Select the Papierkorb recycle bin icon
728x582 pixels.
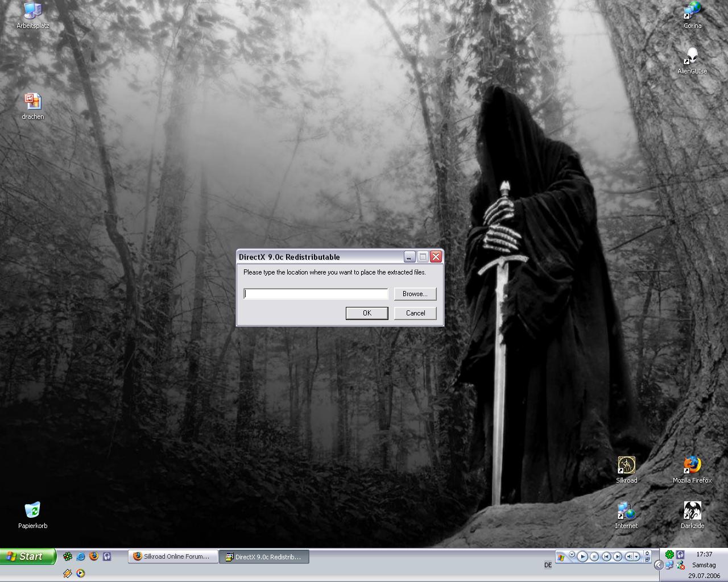(32, 511)
